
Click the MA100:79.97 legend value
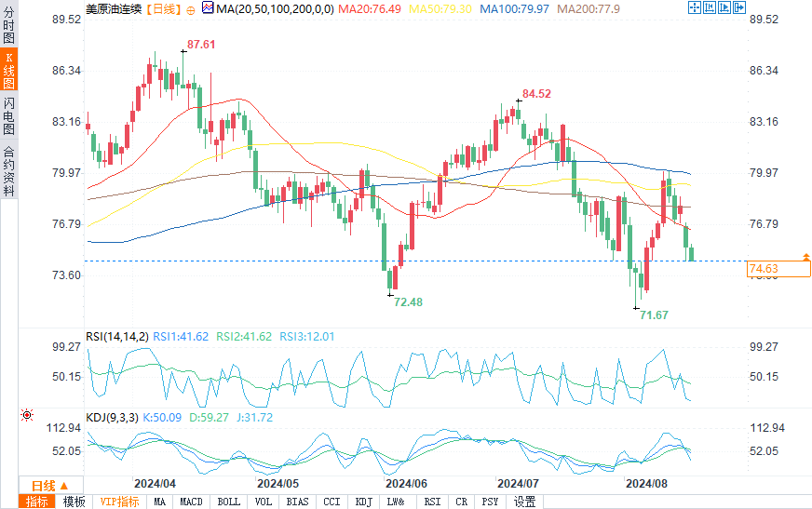514,8
